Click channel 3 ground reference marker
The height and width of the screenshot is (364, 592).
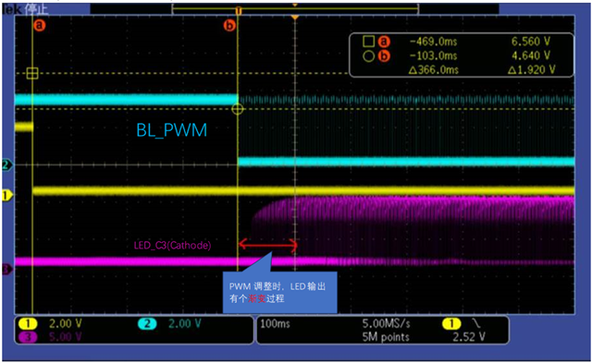pos(6,269)
